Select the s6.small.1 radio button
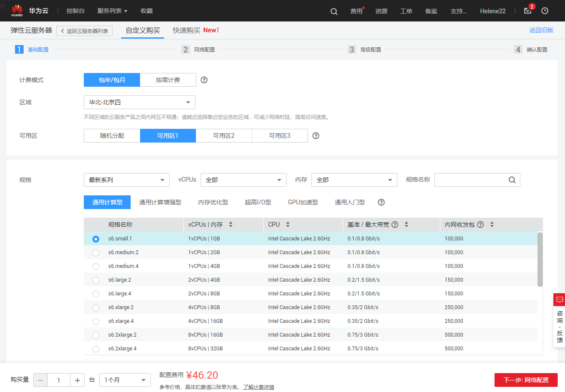 (x=96, y=239)
